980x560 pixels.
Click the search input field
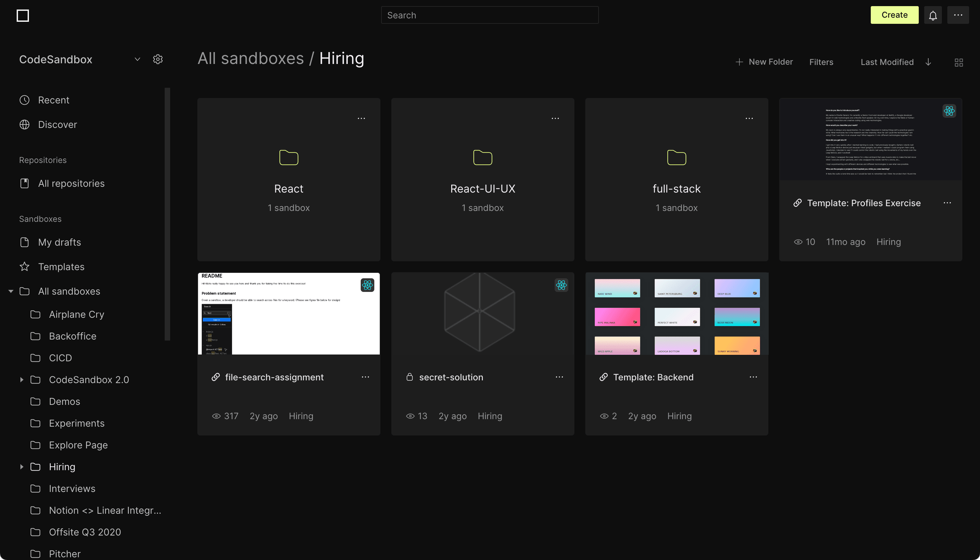pyautogui.click(x=490, y=15)
